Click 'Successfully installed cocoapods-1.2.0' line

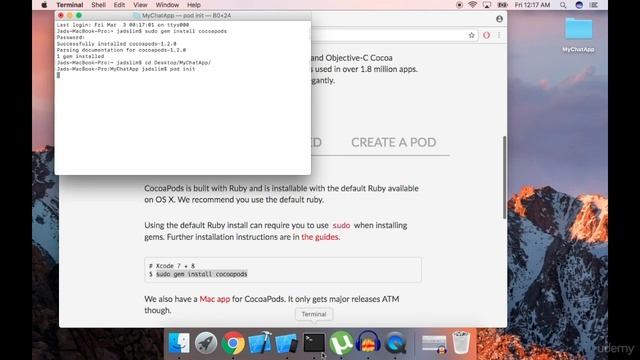pos(116,44)
